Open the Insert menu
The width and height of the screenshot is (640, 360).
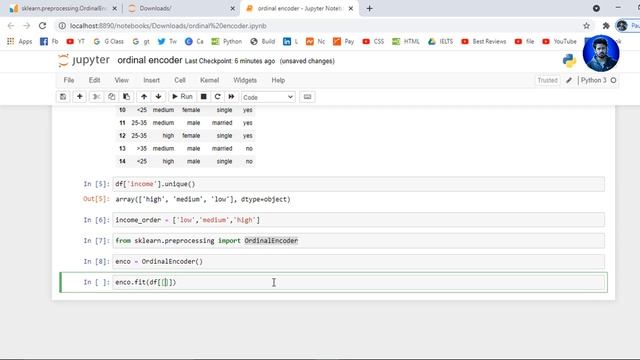151,80
